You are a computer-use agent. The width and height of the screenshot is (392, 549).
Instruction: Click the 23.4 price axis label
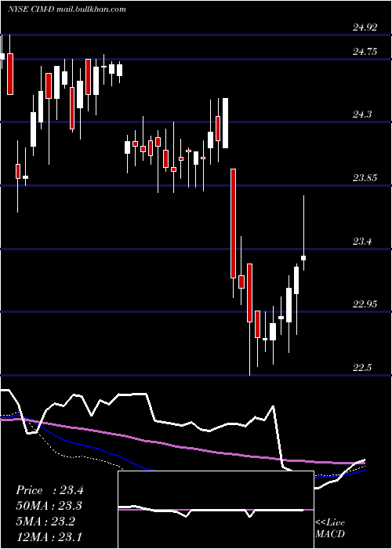pos(362,242)
